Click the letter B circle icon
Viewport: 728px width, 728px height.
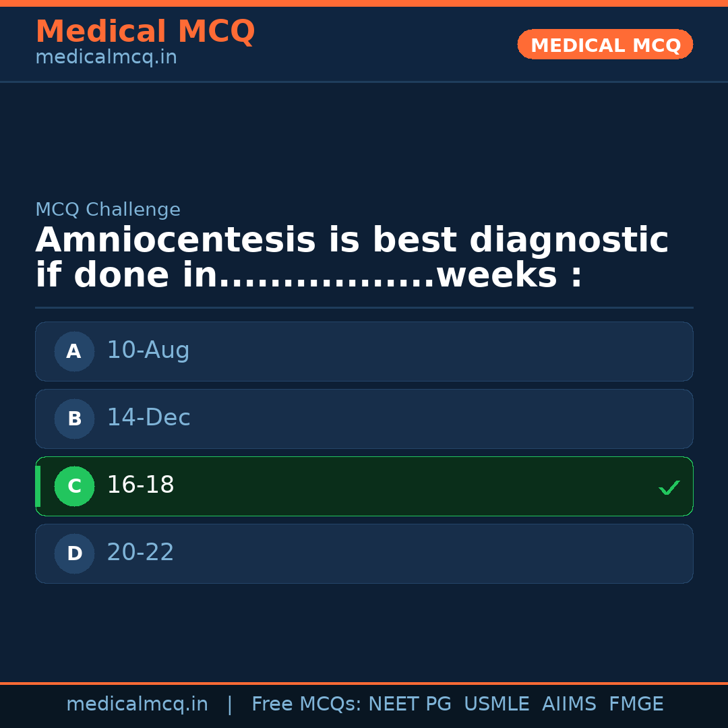(x=74, y=419)
